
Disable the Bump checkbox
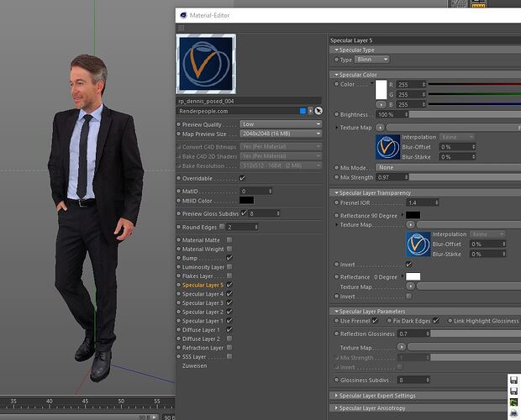229,258
